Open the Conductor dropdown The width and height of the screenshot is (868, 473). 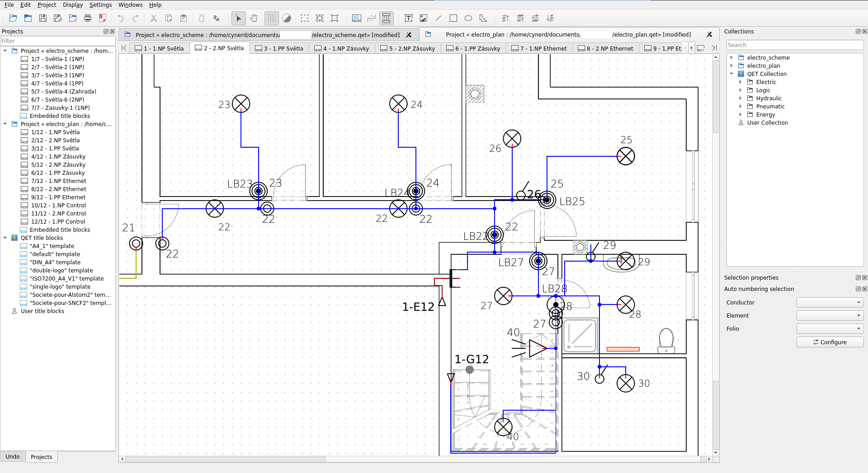pyautogui.click(x=830, y=303)
